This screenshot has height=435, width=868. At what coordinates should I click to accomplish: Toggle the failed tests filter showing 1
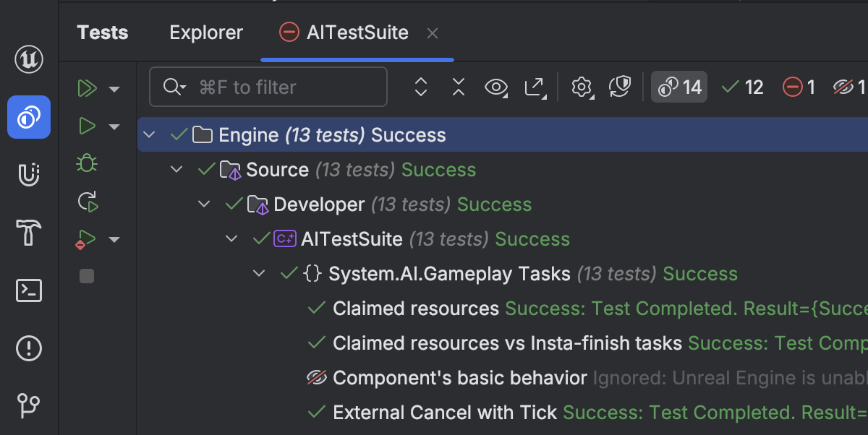tap(799, 87)
